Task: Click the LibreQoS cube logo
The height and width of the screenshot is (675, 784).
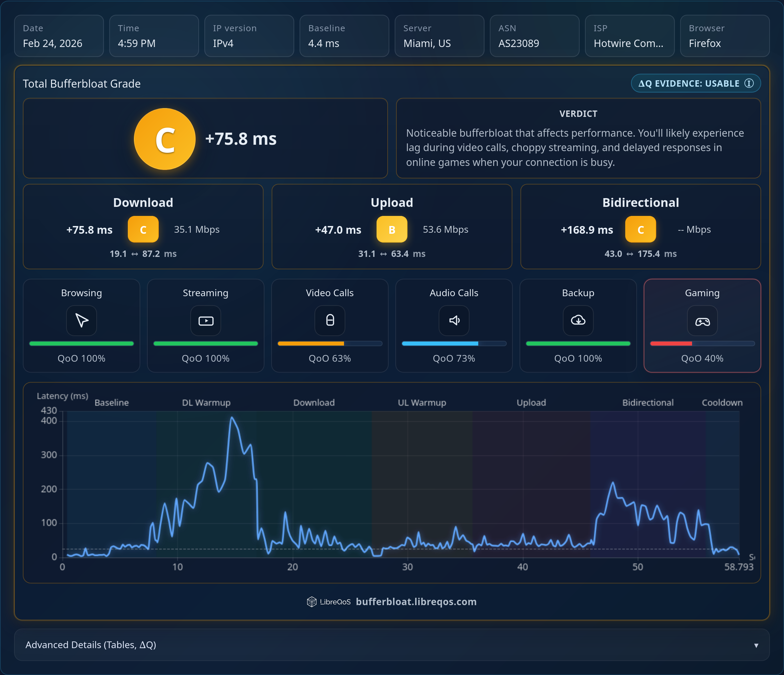Action: pyautogui.click(x=311, y=601)
